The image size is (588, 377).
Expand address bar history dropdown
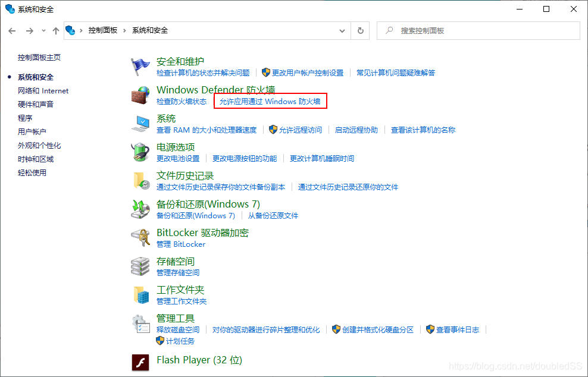(x=342, y=31)
